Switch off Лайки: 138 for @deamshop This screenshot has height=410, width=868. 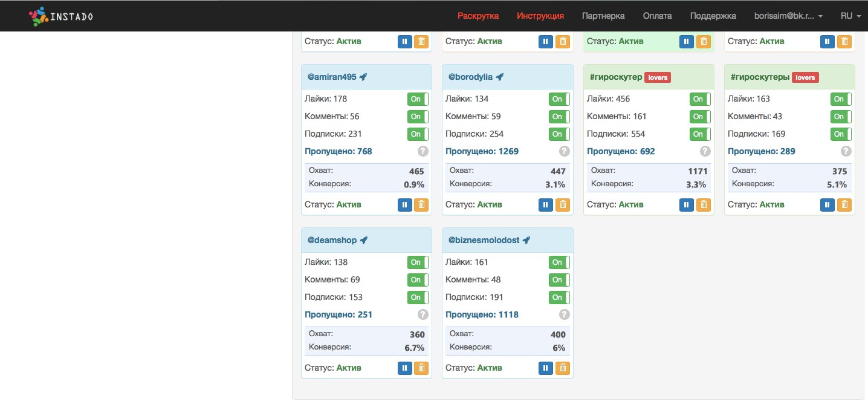418,262
